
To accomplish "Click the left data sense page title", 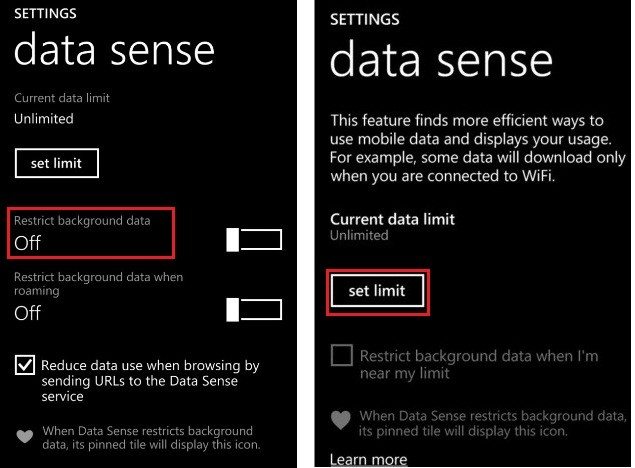I will click(x=114, y=49).
